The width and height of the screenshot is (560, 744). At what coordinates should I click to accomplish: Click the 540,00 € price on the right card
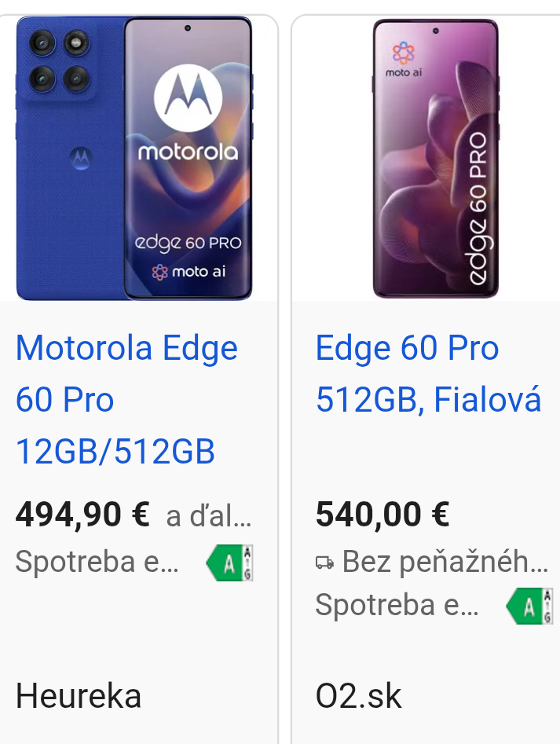pos(380,515)
